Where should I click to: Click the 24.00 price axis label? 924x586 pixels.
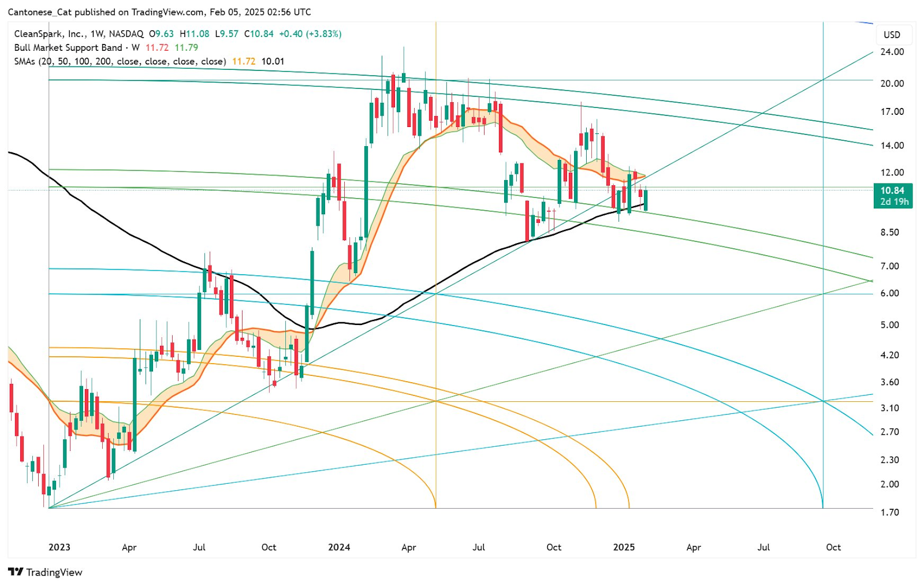pyautogui.click(x=892, y=52)
